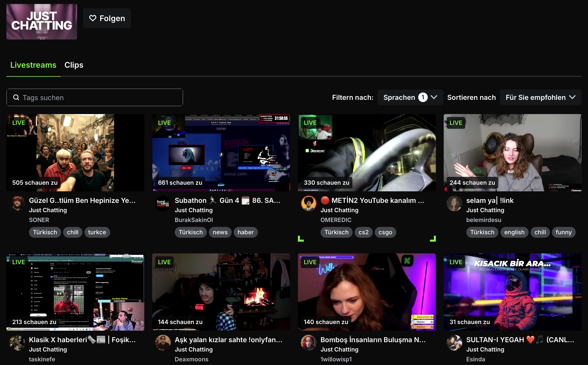Select the Türkisch tag on SONER's stream
588x365 pixels.
pos(45,232)
